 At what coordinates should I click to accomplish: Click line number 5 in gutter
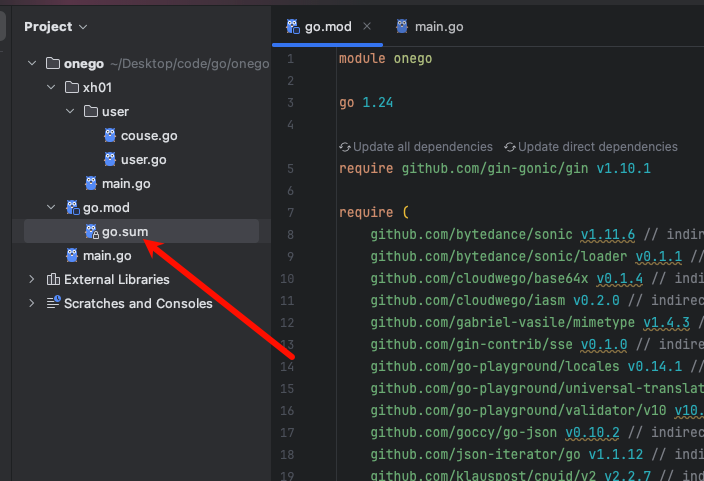point(290,169)
